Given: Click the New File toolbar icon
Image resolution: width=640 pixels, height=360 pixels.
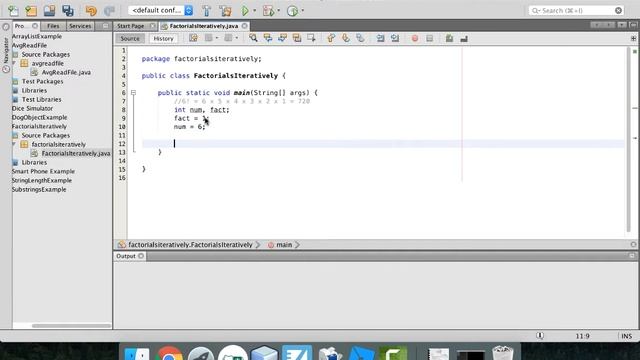Looking at the screenshot, I should coord(13,11).
